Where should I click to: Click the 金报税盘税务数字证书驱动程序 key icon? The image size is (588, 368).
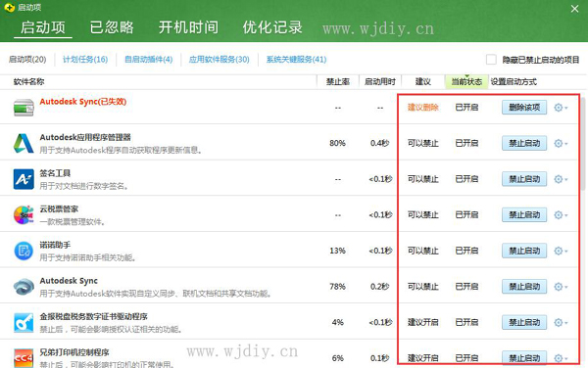coord(24,323)
